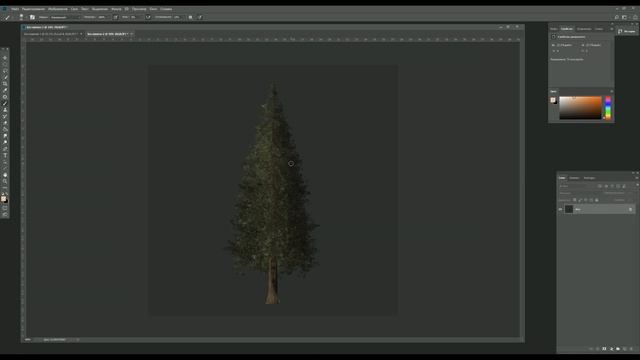Select the Pen tool

tap(5, 149)
